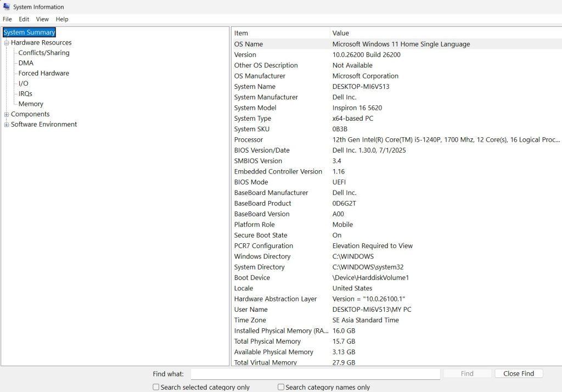Select Available Physical Memory row

tap(397, 352)
